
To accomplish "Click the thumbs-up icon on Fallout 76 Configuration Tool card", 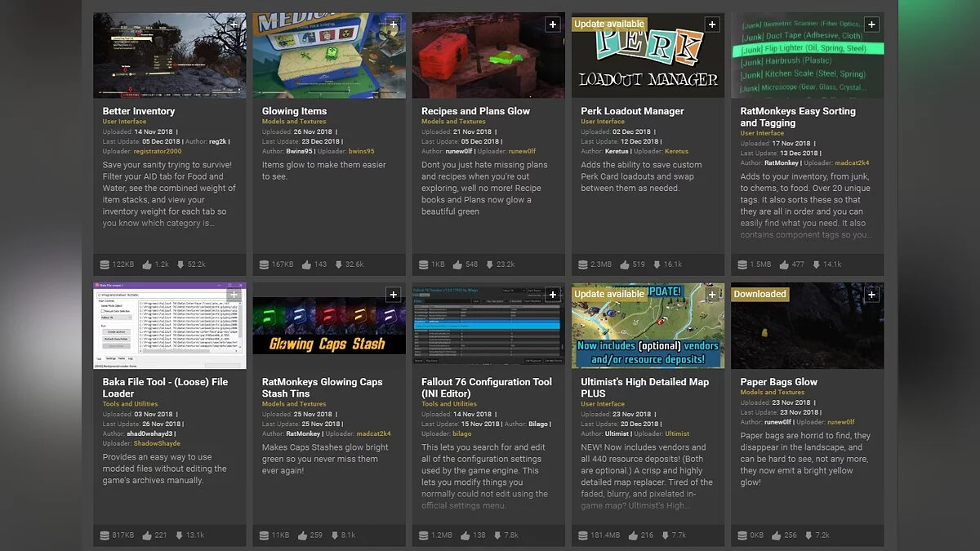I will [466, 535].
